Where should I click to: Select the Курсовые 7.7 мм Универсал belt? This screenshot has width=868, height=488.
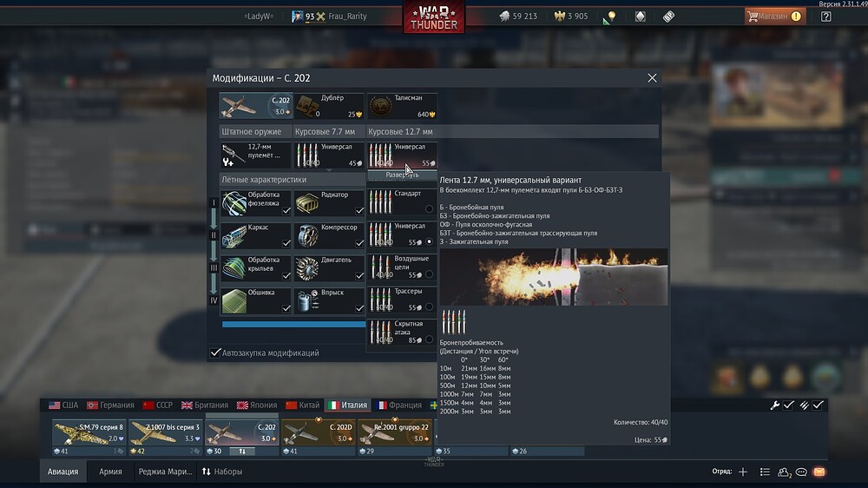(x=329, y=155)
